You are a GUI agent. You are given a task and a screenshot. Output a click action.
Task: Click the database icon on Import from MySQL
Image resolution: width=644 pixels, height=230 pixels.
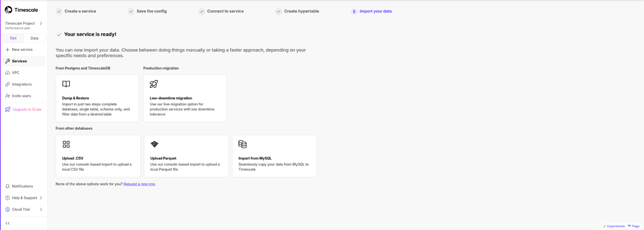click(x=242, y=144)
